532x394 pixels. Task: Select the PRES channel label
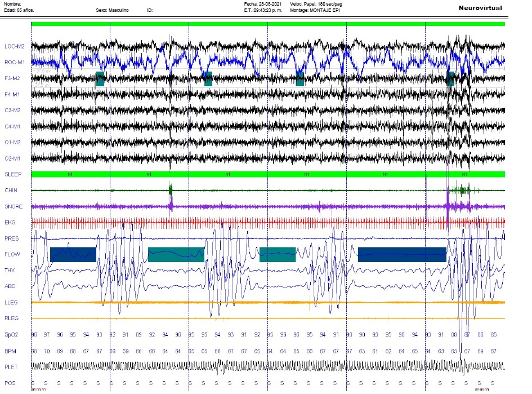point(11,238)
